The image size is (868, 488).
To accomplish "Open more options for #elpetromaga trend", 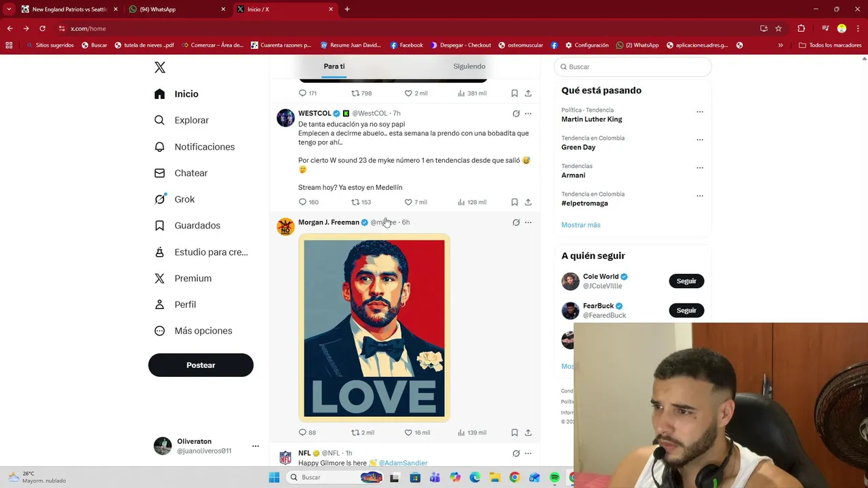I will click(x=700, y=195).
